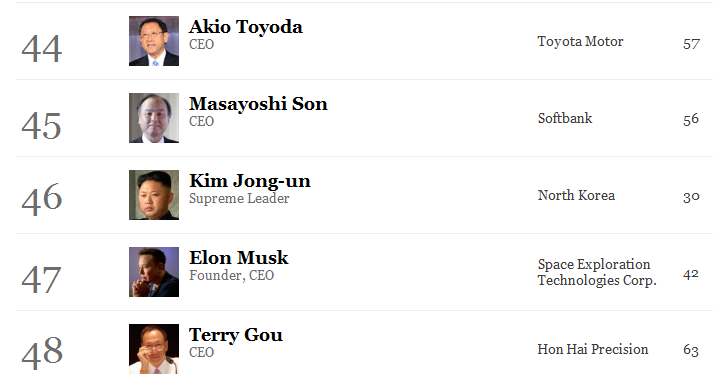This screenshot has width=713, height=387.
Task: Select the rank number 44
Action: pyautogui.click(x=41, y=49)
